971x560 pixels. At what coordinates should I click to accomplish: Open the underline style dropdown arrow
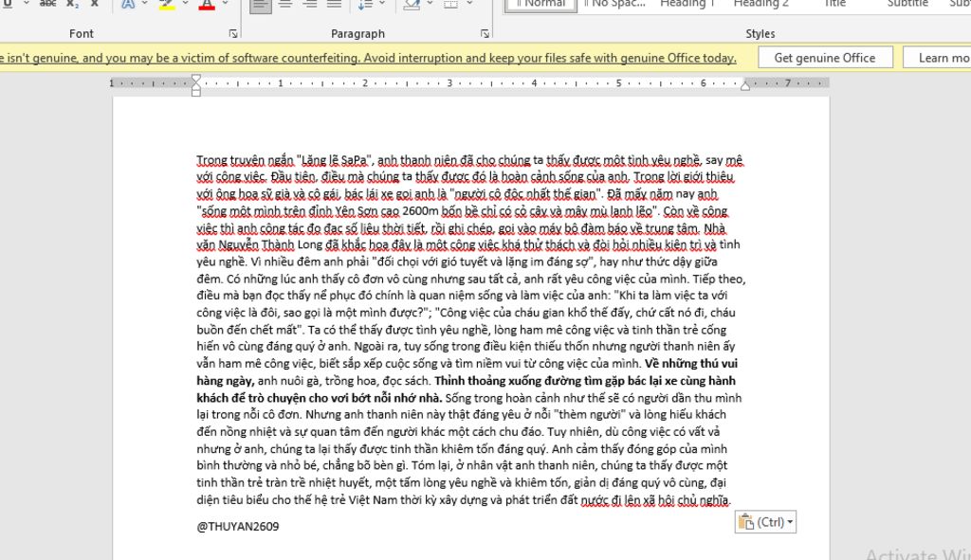[x=26, y=4]
